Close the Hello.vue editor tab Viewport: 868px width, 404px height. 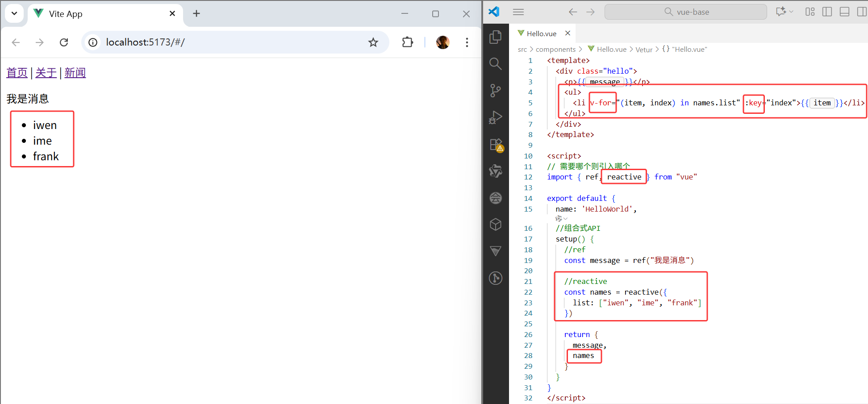point(568,33)
